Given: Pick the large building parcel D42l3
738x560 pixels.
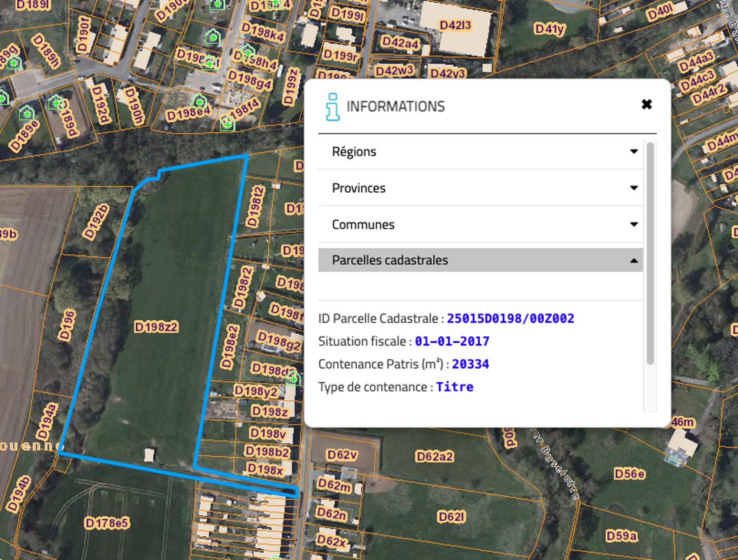Looking at the screenshot, I should pyautogui.click(x=455, y=26).
